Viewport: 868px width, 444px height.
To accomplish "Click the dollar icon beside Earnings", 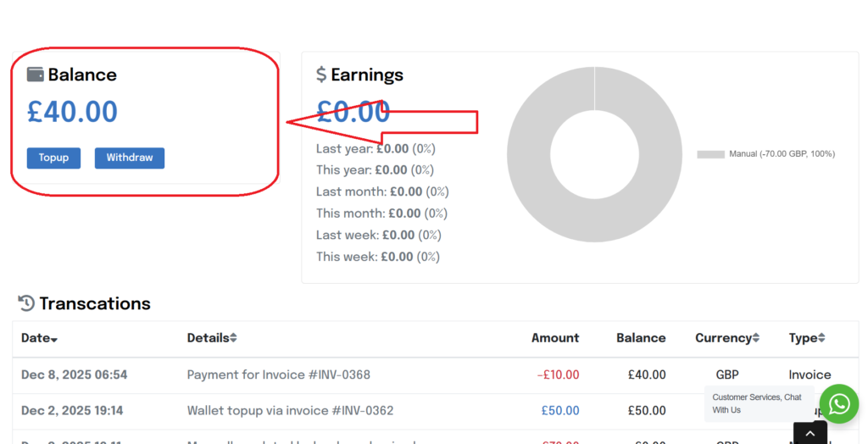I will [x=321, y=75].
